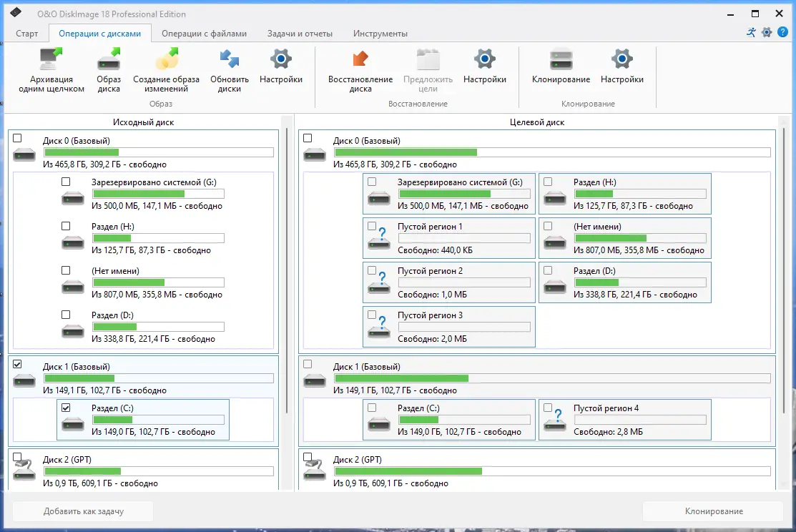Open the Задачи и отчеты tab
Screen dimensions: 796x532
click(300, 34)
